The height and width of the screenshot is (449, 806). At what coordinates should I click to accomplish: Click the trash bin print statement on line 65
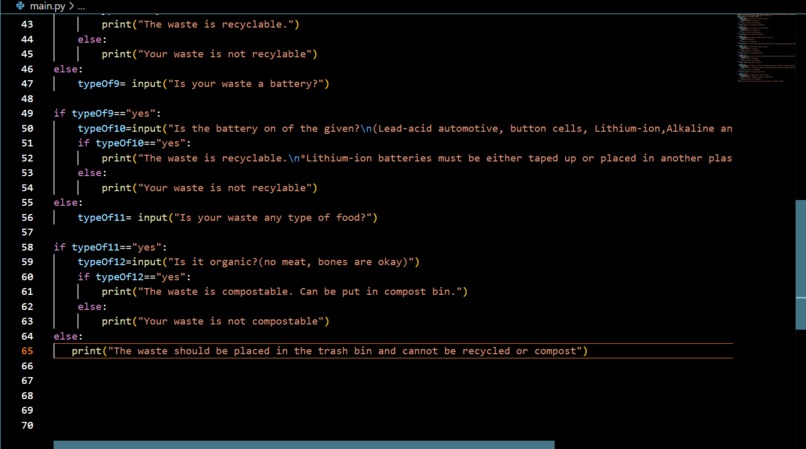(329, 351)
